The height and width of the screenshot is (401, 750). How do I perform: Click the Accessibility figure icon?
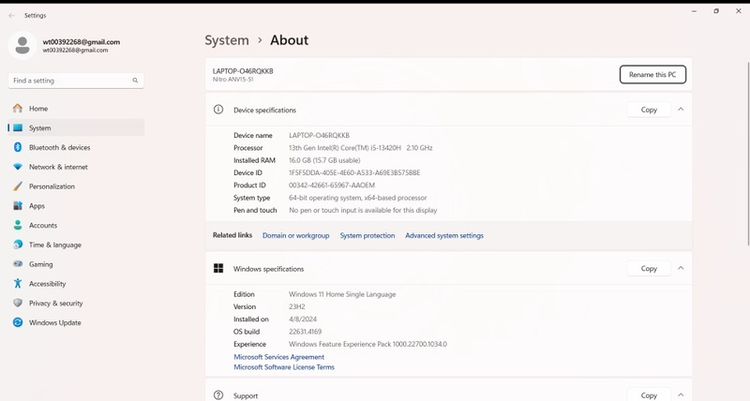(18, 283)
